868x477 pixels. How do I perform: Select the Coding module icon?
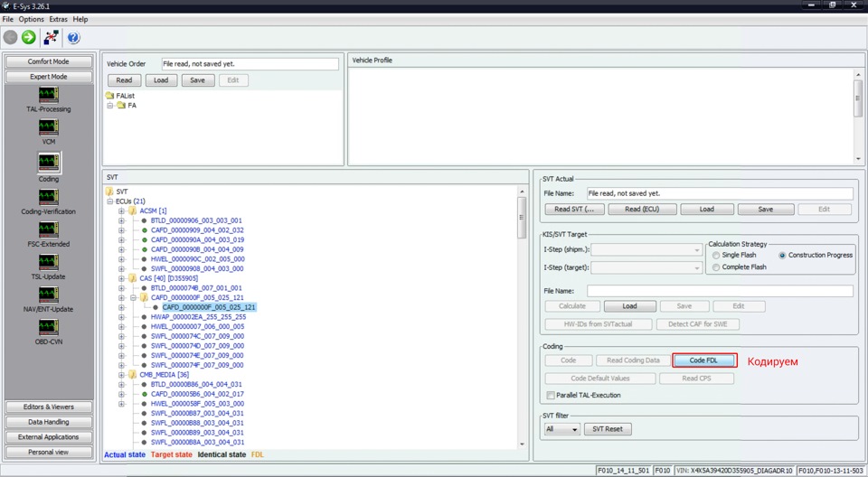[x=49, y=162]
